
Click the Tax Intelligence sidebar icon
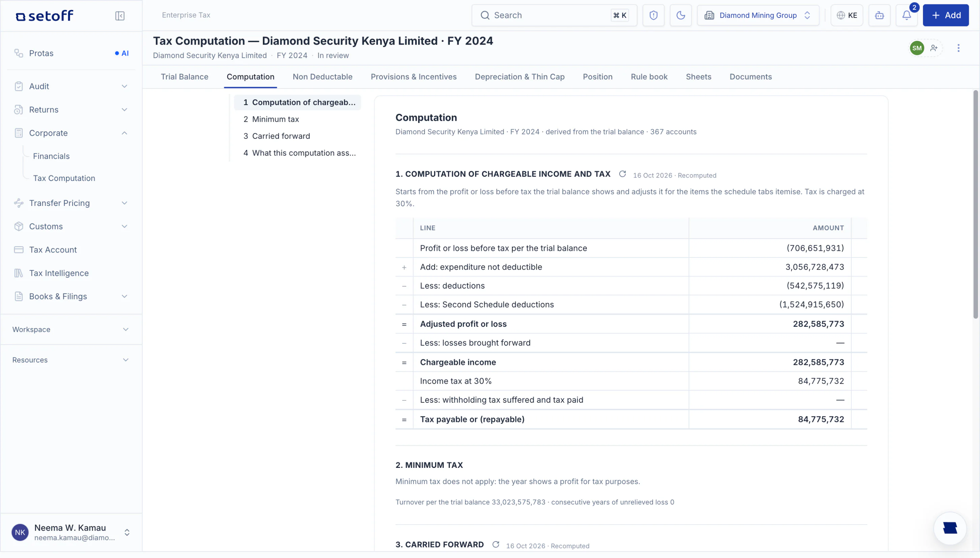(x=18, y=273)
